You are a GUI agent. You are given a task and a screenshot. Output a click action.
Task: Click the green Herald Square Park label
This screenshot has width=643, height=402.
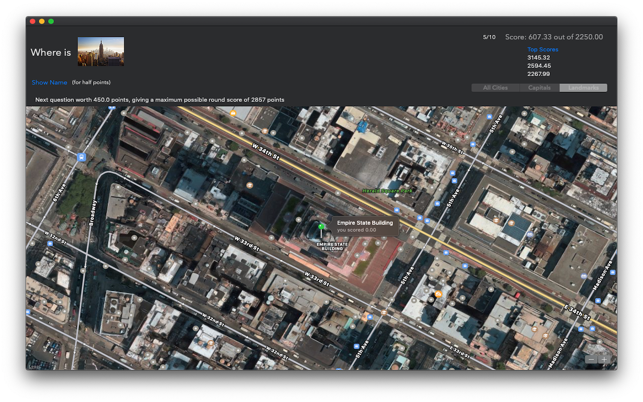387,191
